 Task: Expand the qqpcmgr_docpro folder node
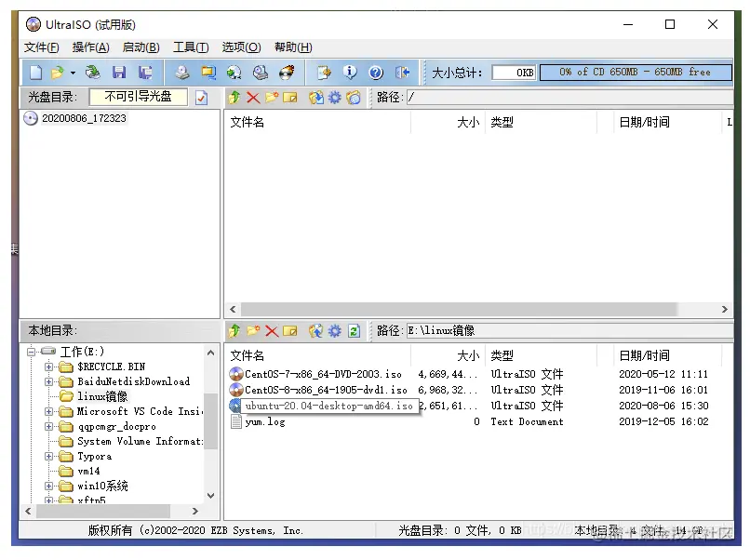[x=48, y=427]
